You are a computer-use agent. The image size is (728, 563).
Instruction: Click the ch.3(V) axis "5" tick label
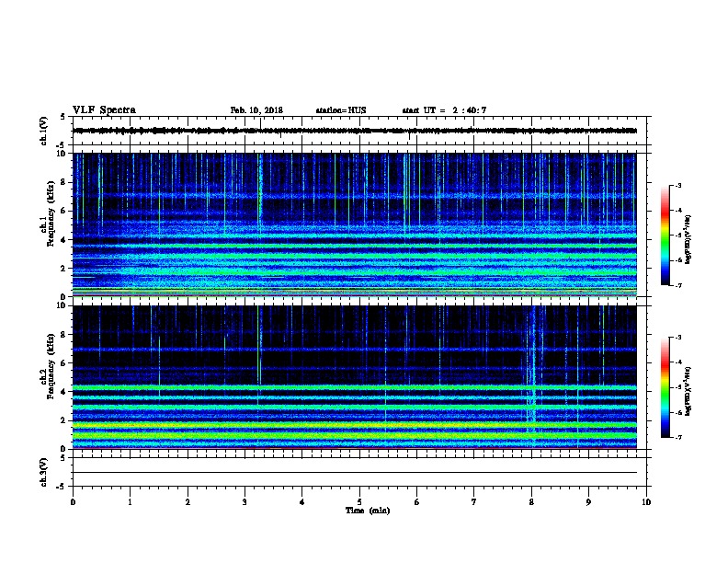click(x=63, y=458)
